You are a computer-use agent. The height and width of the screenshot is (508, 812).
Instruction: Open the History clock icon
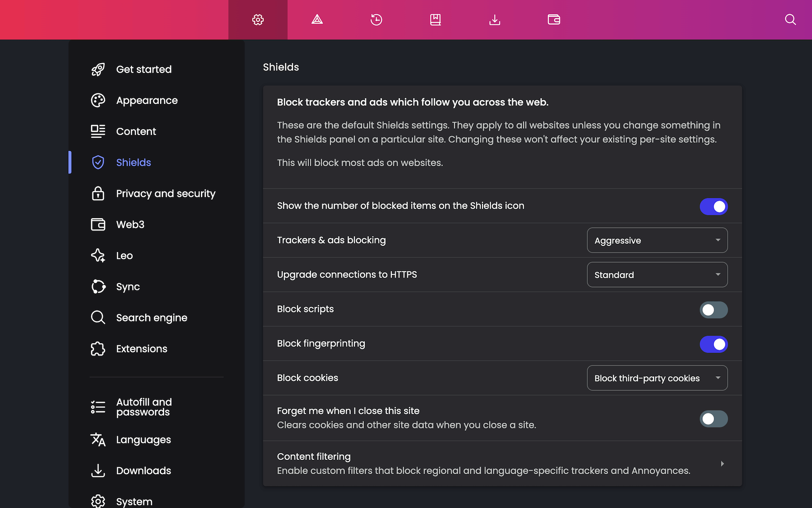[376, 19]
